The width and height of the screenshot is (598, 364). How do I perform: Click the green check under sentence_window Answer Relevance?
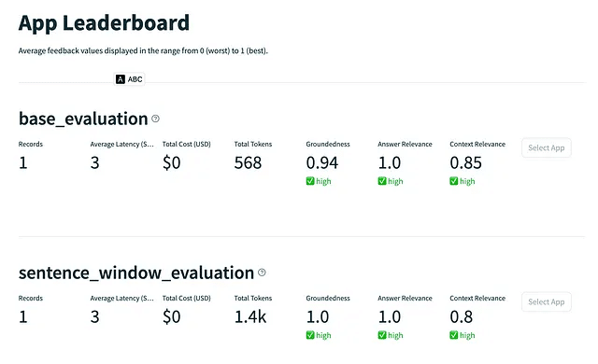[x=382, y=335]
